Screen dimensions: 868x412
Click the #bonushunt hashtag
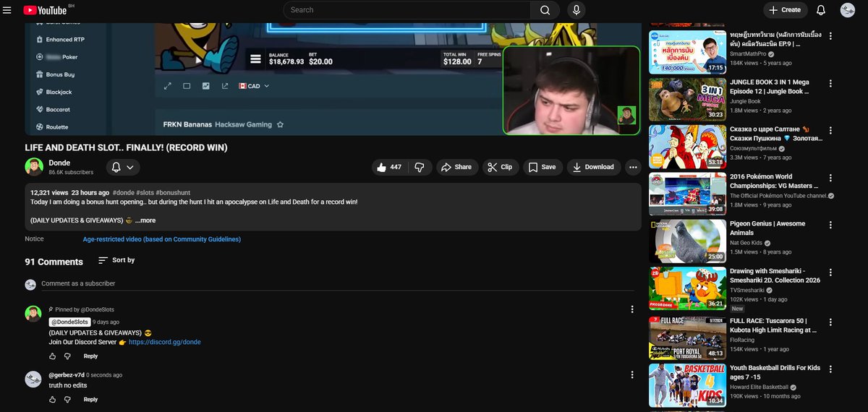click(173, 193)
